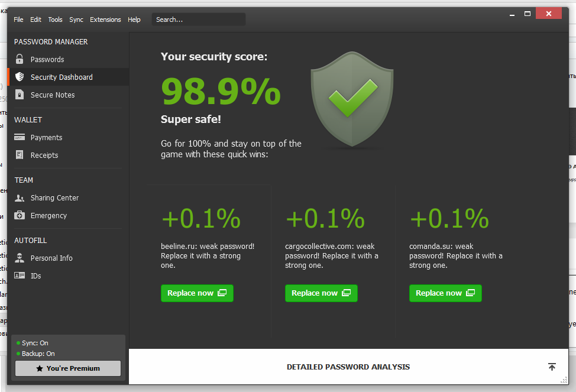
Task: Expand the Detailed Password Analysis panel
Action: pyautogui.click(x=552, y=367)
